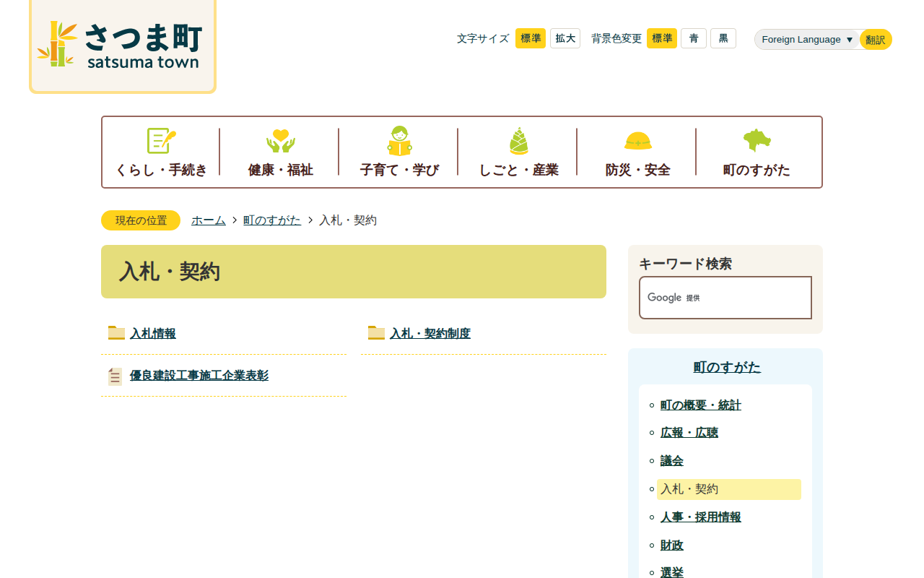Viewport: 924px width, 578px height.
Task: Open 選挙 in the sidebar
Action: [x=671, y=572]
